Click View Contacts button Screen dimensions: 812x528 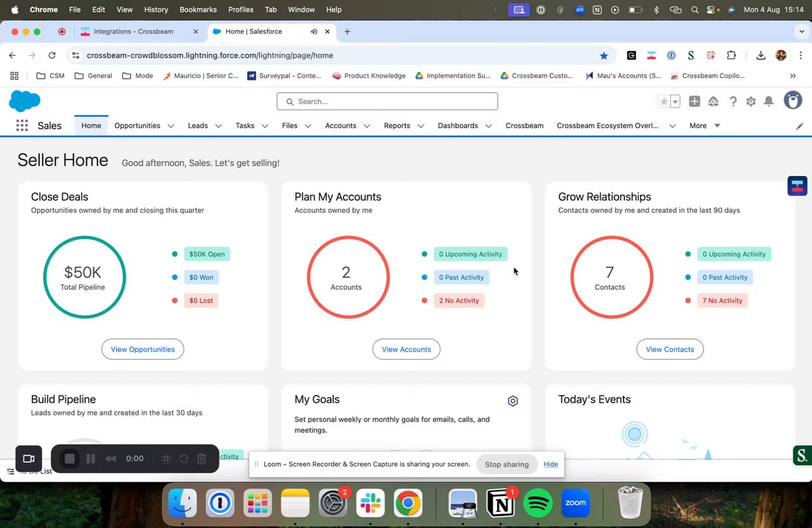pyautogui.click(x=670, y=349)
